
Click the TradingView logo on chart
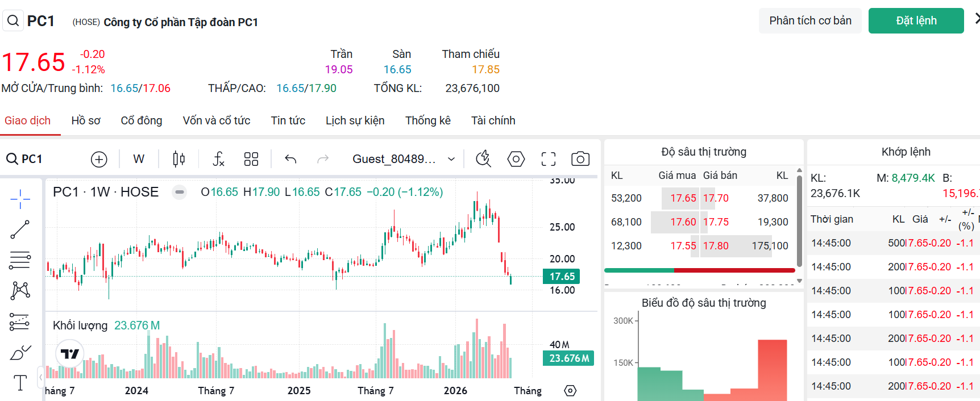pos(70,354)
